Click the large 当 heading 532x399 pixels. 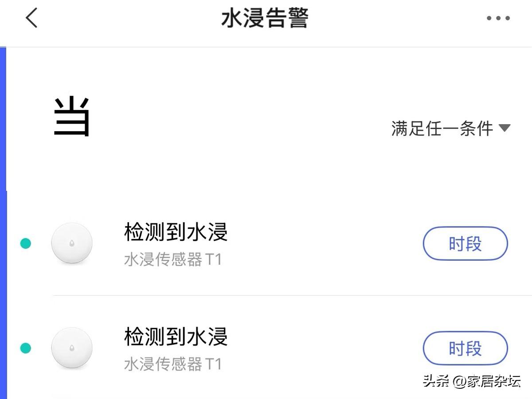(x=72, y=117)
